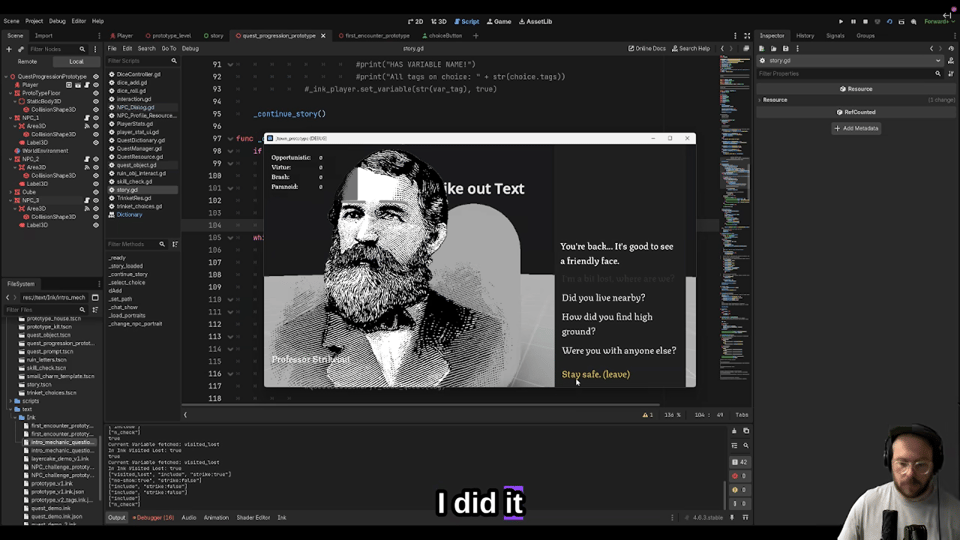The image size is (960, 540).
Task: Click the distraction-free mode icon
Action: (x=747, y=36)
